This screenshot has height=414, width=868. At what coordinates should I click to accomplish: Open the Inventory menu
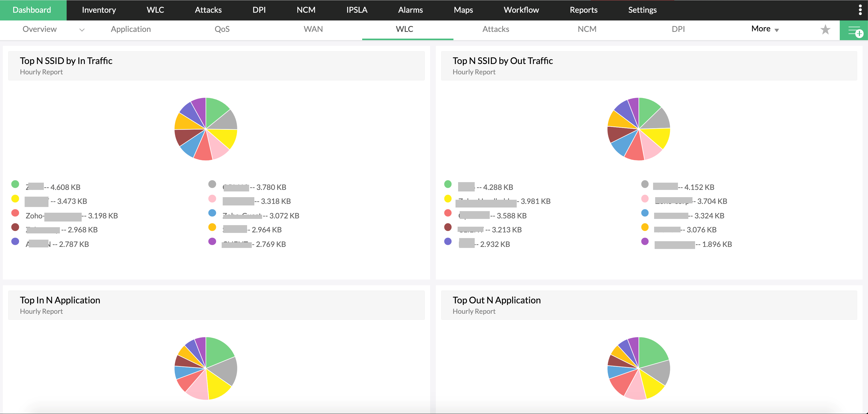[x=99, y=10]
